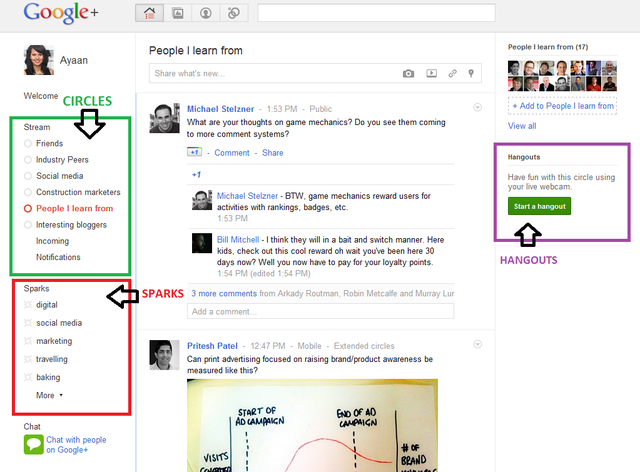Open Michael Stelzner's post avatar
Image resolution: width=640 pixels, height=472 pixels.
pos(164,118)
